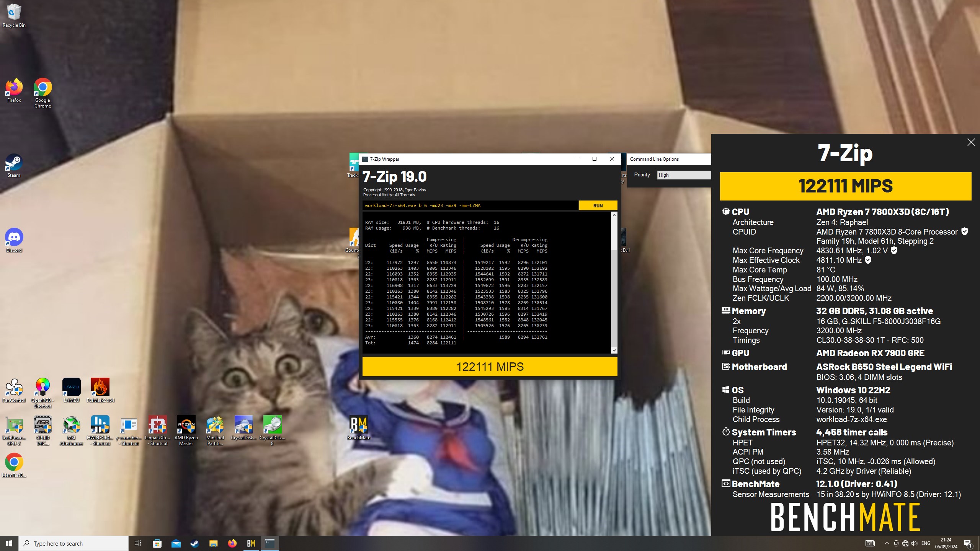
Task: Click verification shield next to Max Effective Clock
Action: 868,260
